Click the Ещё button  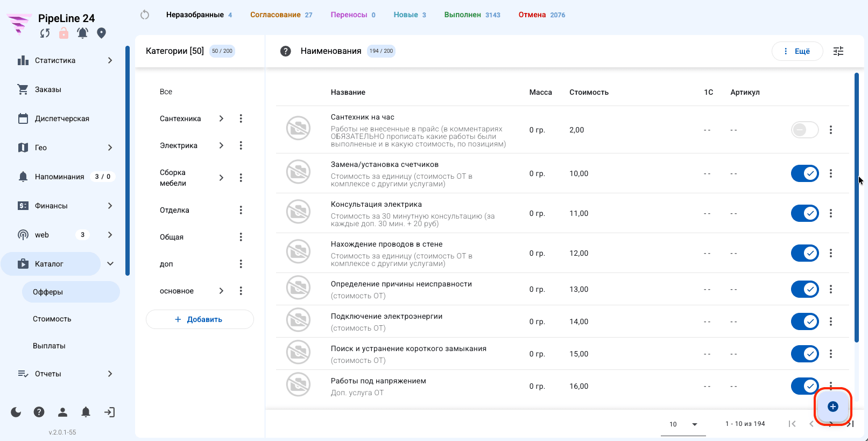click(x=797, y=51)
